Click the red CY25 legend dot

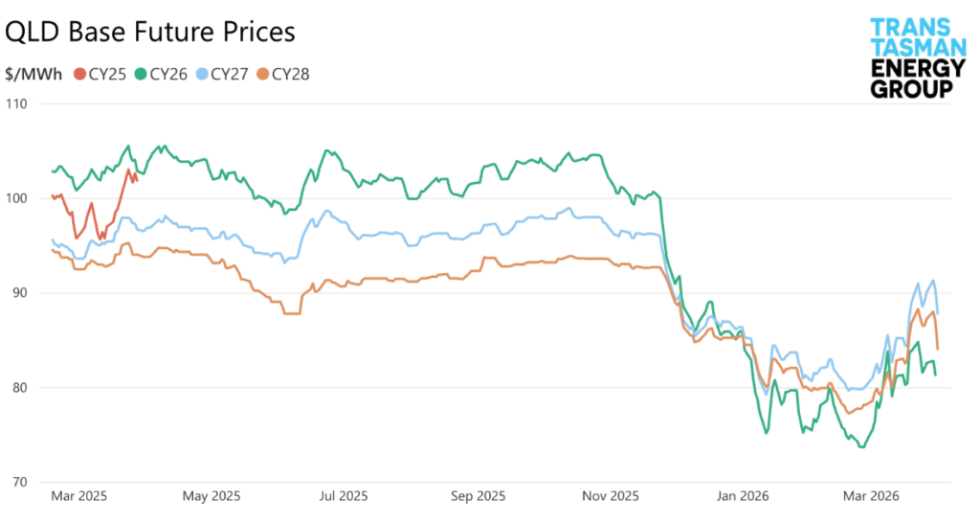[79, 74]
